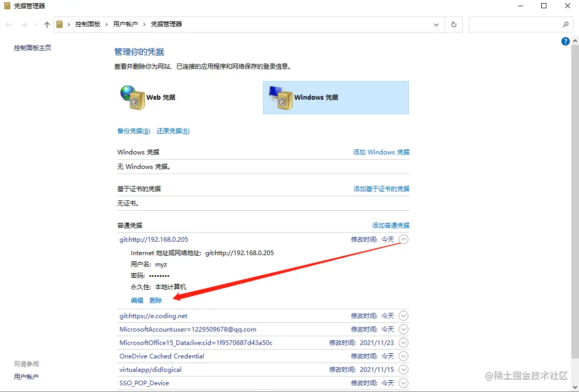Expand MicrosoftAccount:user credential chevron
This screenshot has width=579, height=392.
click(404, 329)
